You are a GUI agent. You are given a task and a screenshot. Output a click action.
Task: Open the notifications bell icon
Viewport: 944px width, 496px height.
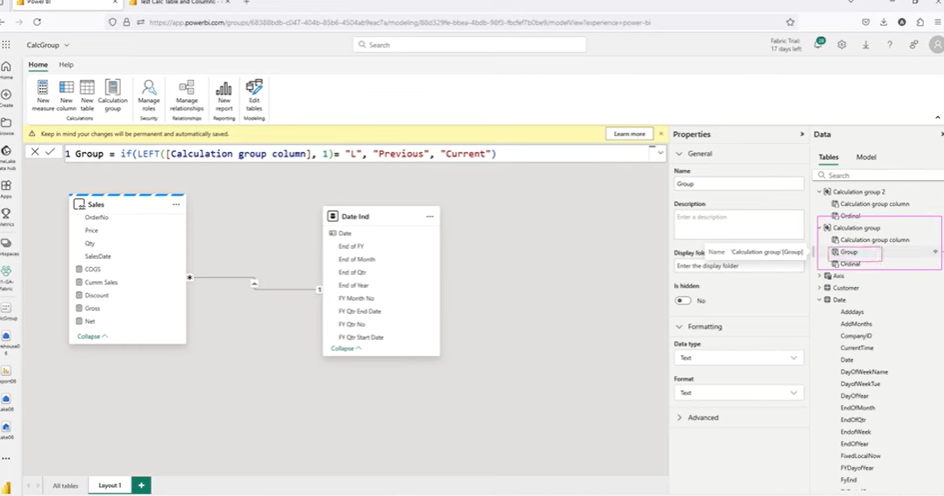tap(819, 45)
